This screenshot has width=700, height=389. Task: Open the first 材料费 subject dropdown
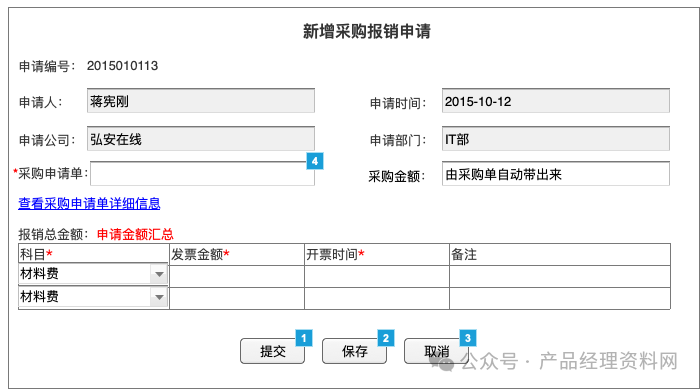pyautogui.click(x=93, y=274)
